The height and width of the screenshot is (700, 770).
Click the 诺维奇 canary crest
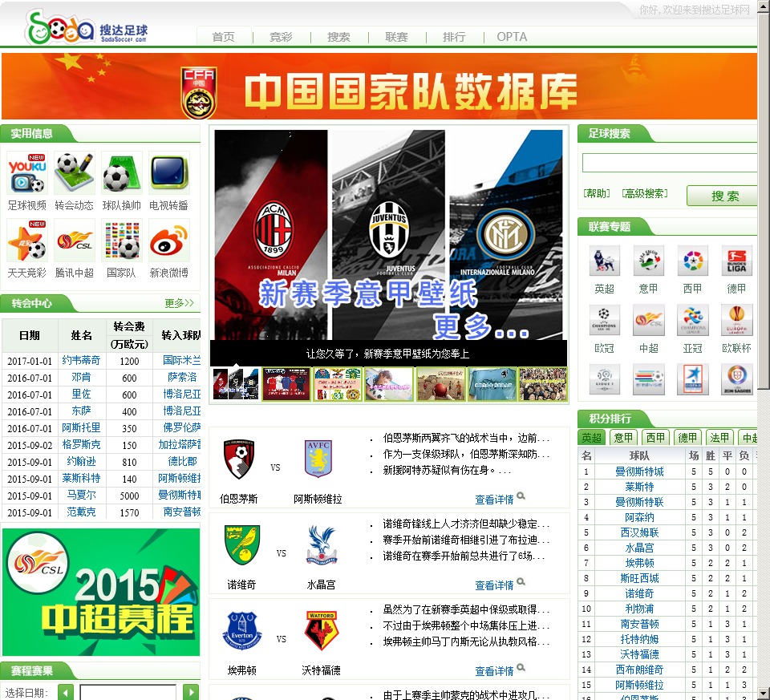pyautogui.click(x=241, y=545)
